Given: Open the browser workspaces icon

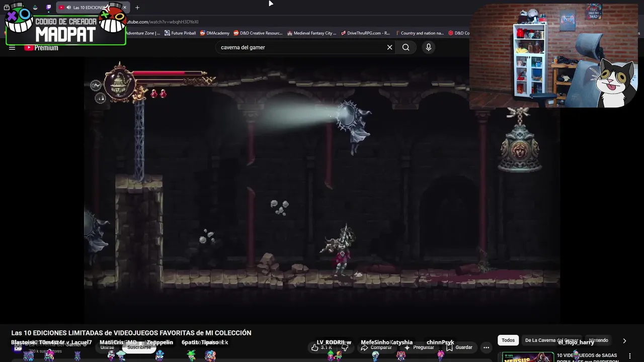Looking at the screenshot, I should click(7, 8).
